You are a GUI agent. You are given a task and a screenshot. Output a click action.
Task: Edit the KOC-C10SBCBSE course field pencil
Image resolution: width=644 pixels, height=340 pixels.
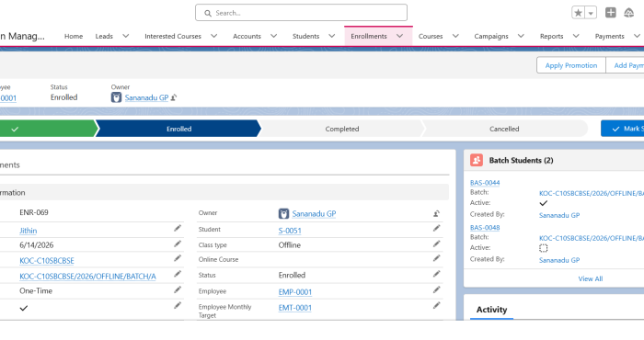pos(178,258)
